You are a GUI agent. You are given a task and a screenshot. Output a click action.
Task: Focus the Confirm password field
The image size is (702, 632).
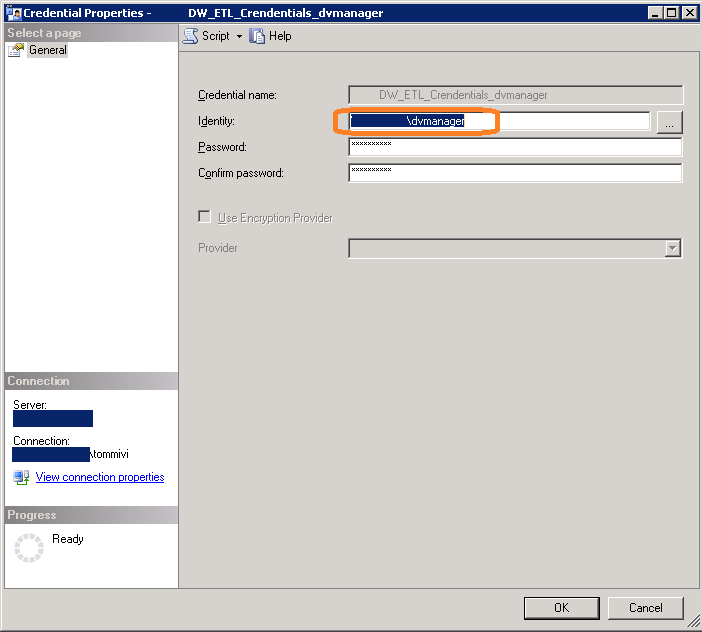[515, 173]
